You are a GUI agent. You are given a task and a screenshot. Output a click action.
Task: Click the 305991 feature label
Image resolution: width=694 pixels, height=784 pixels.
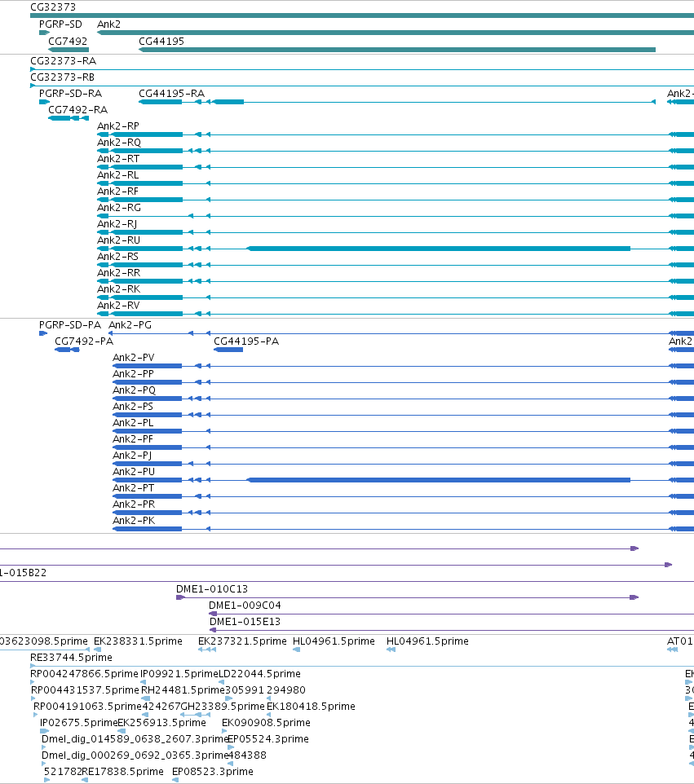pyautogui.click(x=245, y=690)
